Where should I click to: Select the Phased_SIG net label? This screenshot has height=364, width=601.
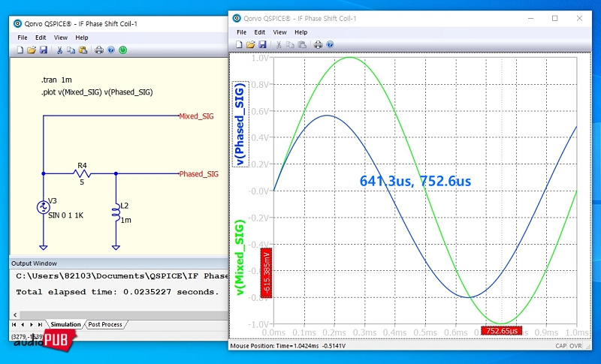[199, 174]
